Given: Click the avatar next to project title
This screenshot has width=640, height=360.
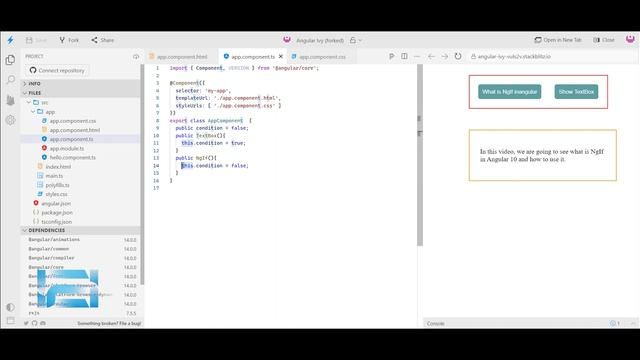Looking at the screenshot, I should [287, 40].
